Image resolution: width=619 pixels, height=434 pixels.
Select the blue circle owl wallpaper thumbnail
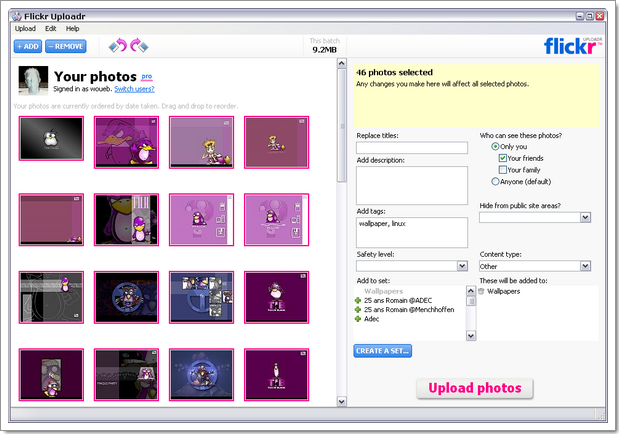point(126,297)
